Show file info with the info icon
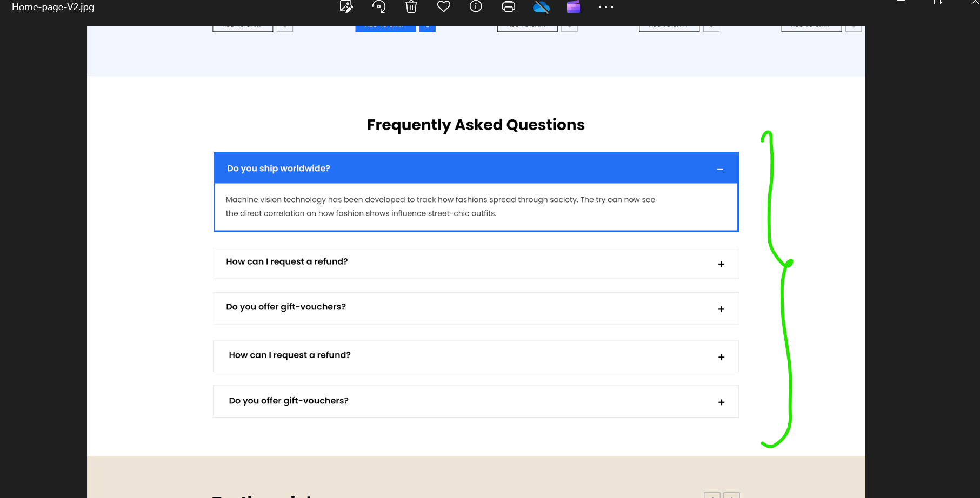The height and width of the screenshot is (498, 980). tap(476, 6)
